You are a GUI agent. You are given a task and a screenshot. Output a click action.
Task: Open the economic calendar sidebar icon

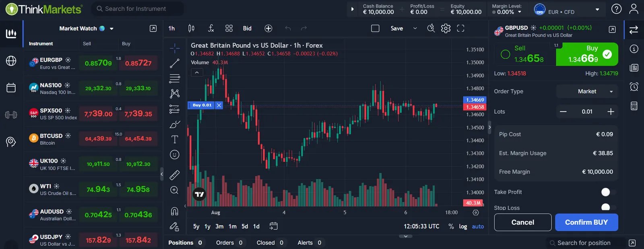pyautogui.click(x=11, y=88)
